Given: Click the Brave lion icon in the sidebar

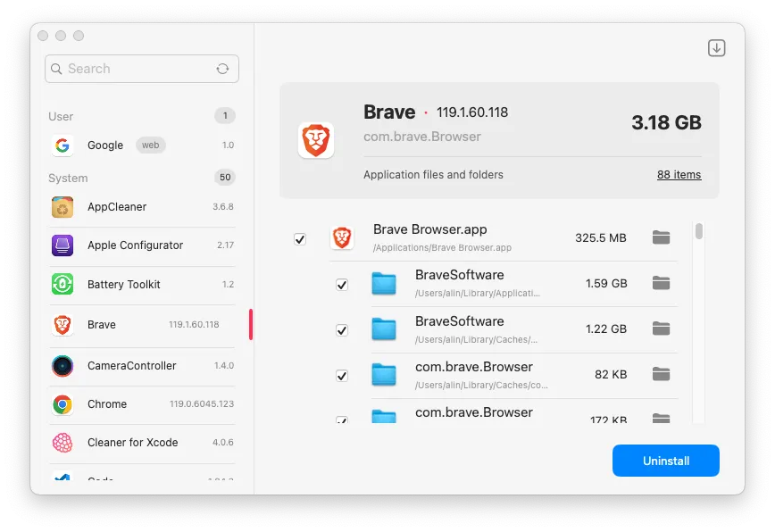Looking at the screenshot, I should pos(62,325).
